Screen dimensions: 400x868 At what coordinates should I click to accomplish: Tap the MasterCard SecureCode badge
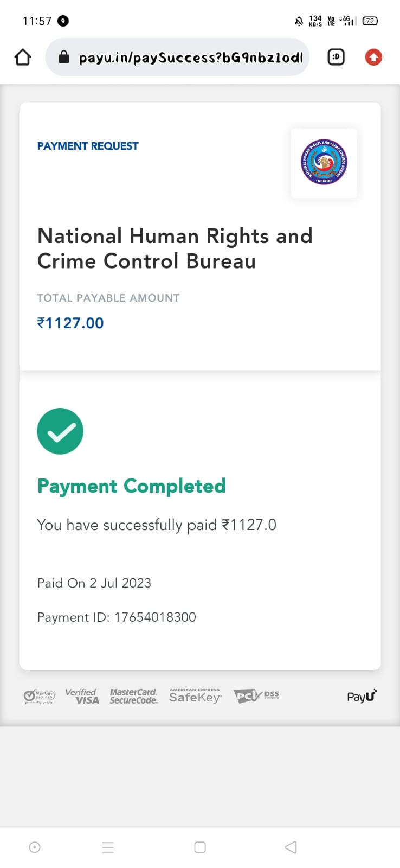134,696
